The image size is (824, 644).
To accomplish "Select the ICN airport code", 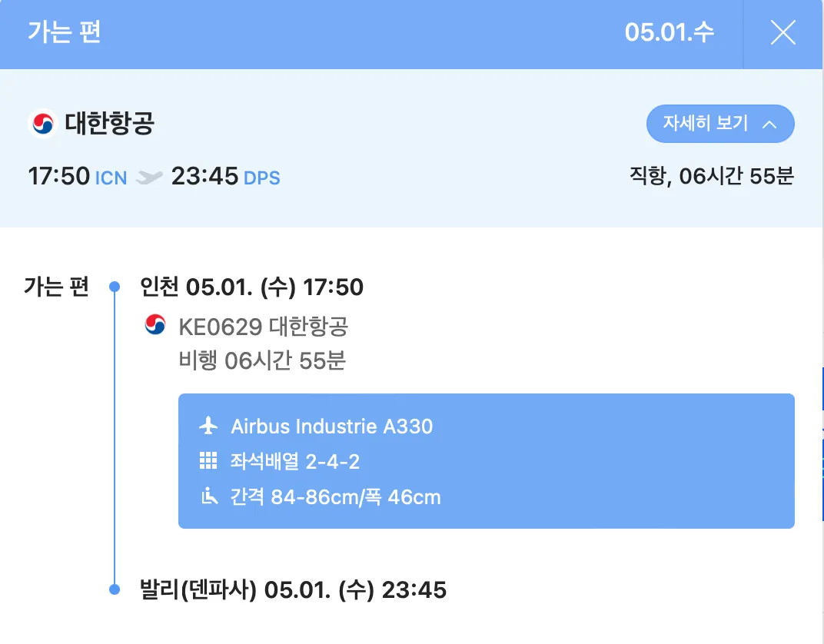I will pos(111,178).
